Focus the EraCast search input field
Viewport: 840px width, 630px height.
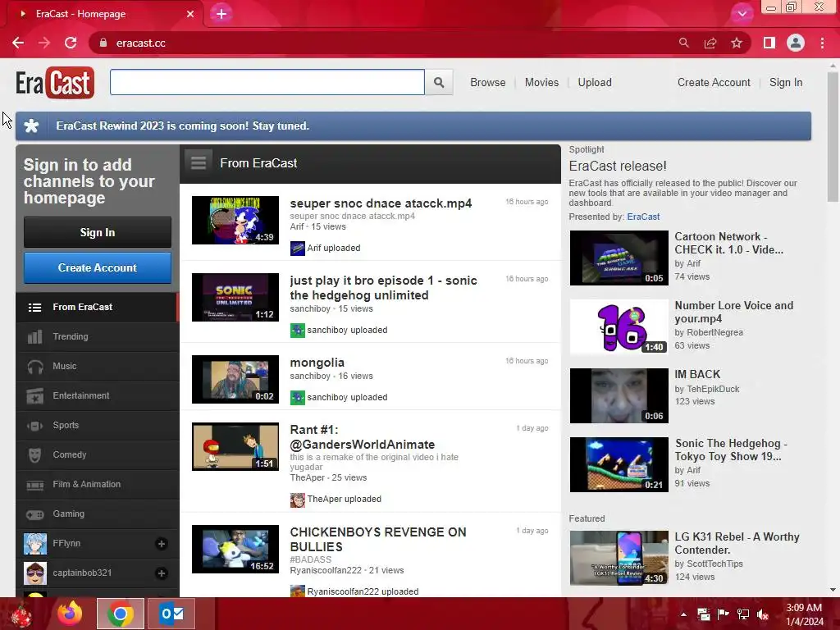coord(267,83)
